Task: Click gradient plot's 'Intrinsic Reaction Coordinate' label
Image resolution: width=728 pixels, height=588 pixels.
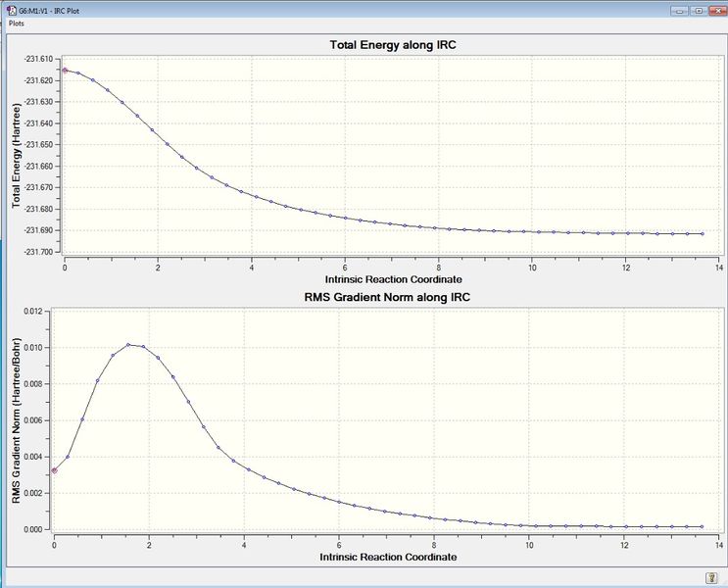Action: tap(388, 557)
